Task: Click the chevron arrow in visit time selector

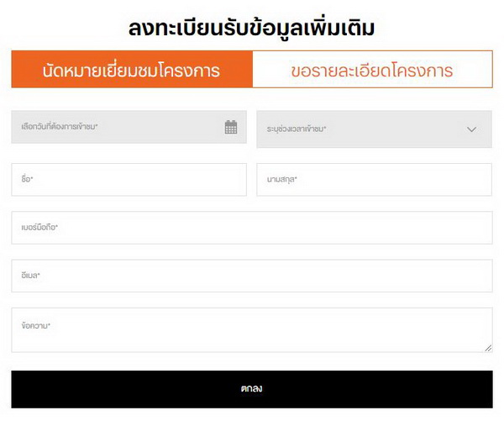Action: point(471,129)
